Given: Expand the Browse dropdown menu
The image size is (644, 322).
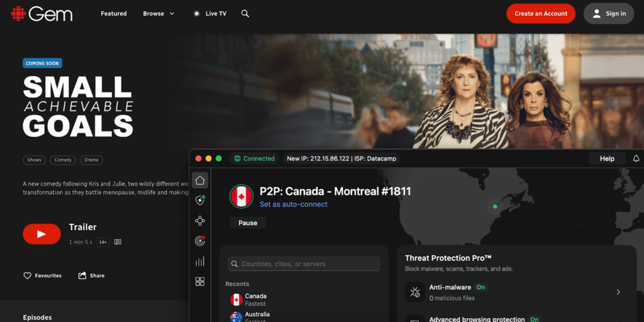Looking at the screenshot, I should pos(158,14).
